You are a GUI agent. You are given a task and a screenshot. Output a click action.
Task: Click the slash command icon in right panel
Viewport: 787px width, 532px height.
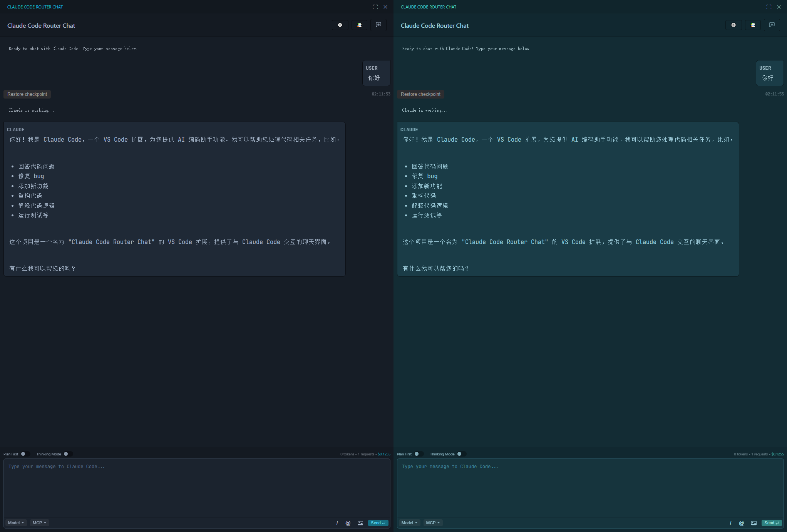730,523
